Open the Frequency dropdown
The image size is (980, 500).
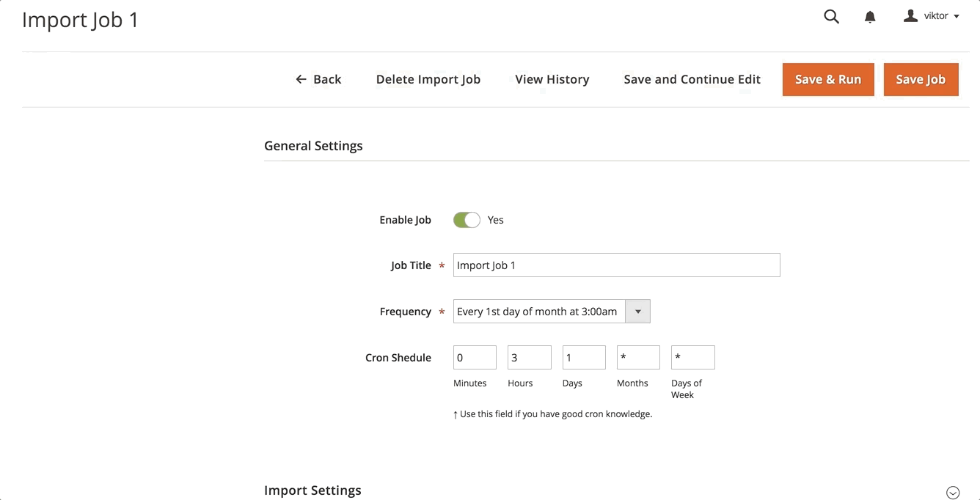pos(552,312)
